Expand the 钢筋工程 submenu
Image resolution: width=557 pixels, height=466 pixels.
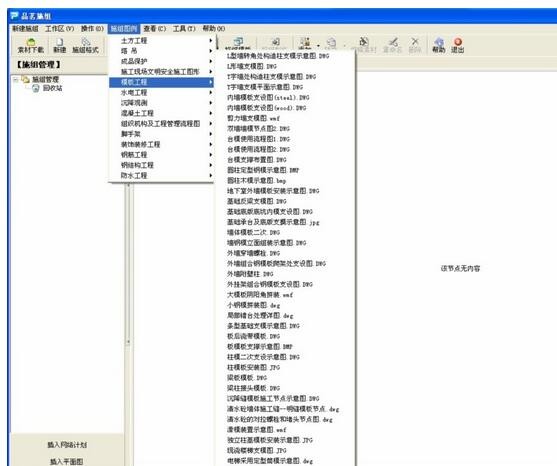coord(161,155)
